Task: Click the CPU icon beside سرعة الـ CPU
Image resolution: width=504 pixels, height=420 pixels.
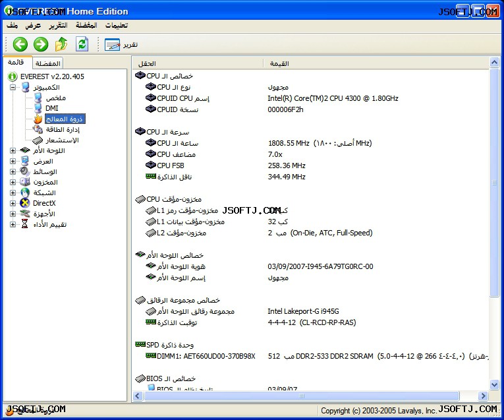Action: click(x=140, y=131)
